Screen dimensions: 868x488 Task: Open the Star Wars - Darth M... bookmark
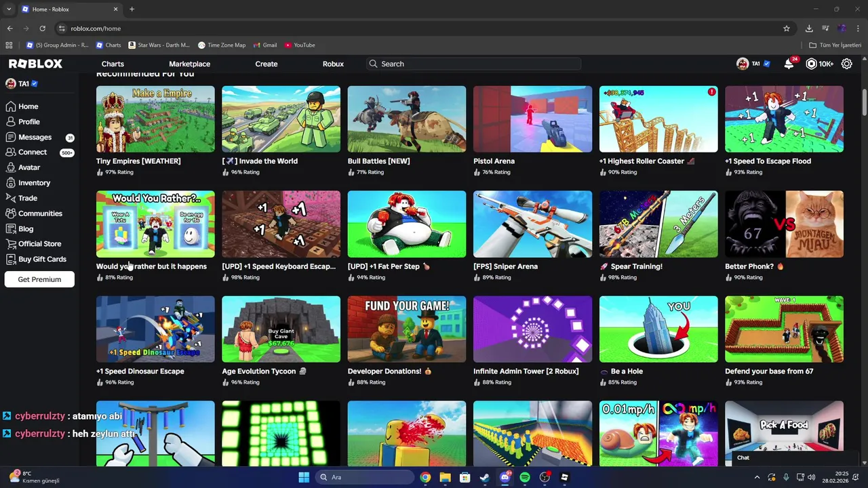(x=159, y=45)
